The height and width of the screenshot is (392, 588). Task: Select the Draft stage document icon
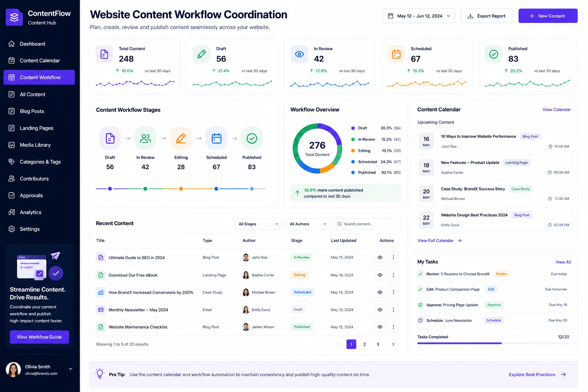tap(110, 138)
